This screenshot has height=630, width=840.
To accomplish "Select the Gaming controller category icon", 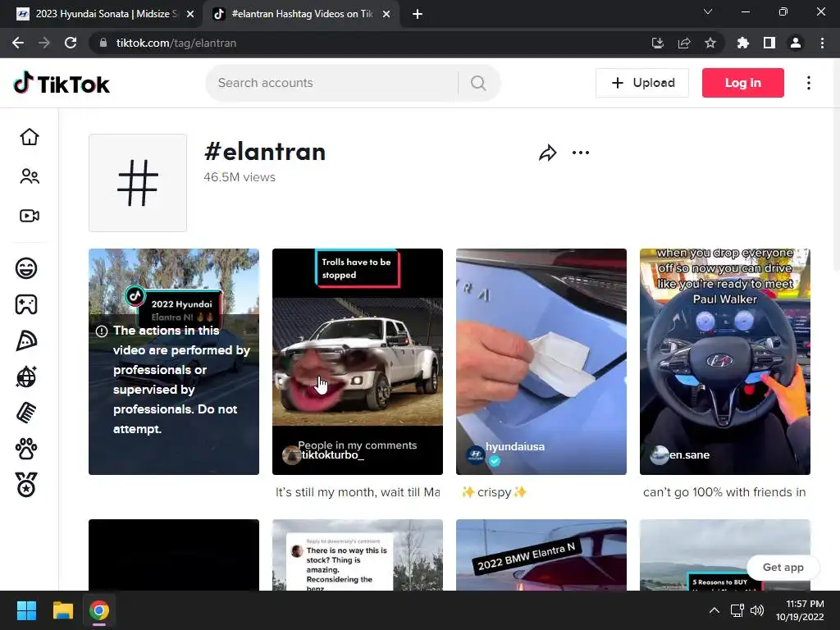I will click(x=26, y=304).
